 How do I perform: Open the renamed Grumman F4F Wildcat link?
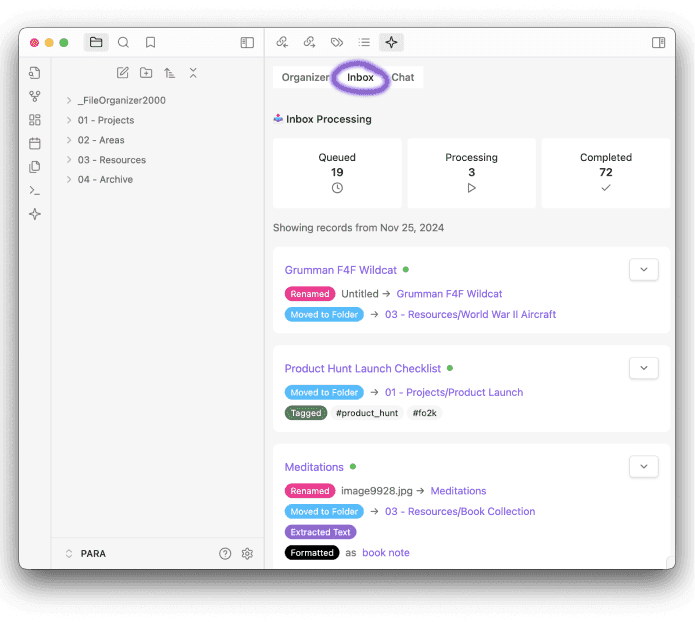(x=449, y=294)
